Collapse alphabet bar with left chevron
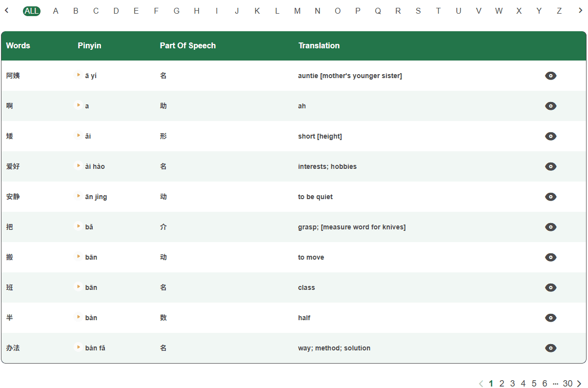Image resolution: width=588 pixels, height=388 pixels. coord(7,10)
